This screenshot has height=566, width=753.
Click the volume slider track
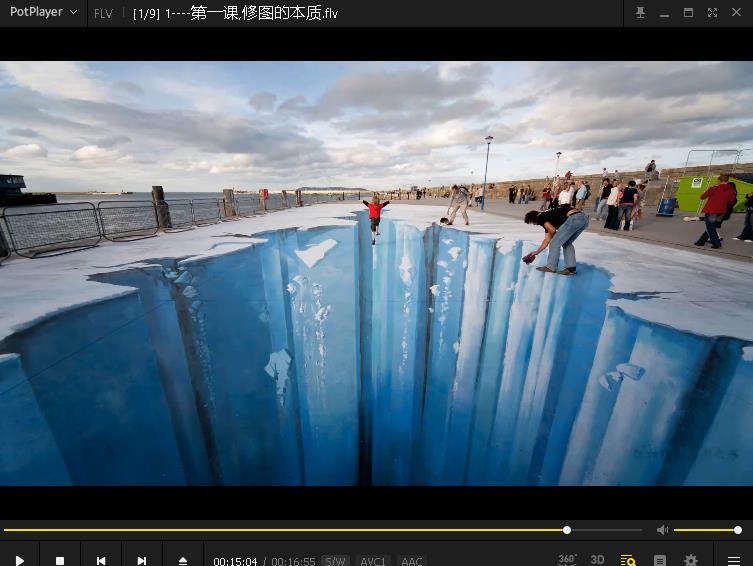[x=706, y=530]
